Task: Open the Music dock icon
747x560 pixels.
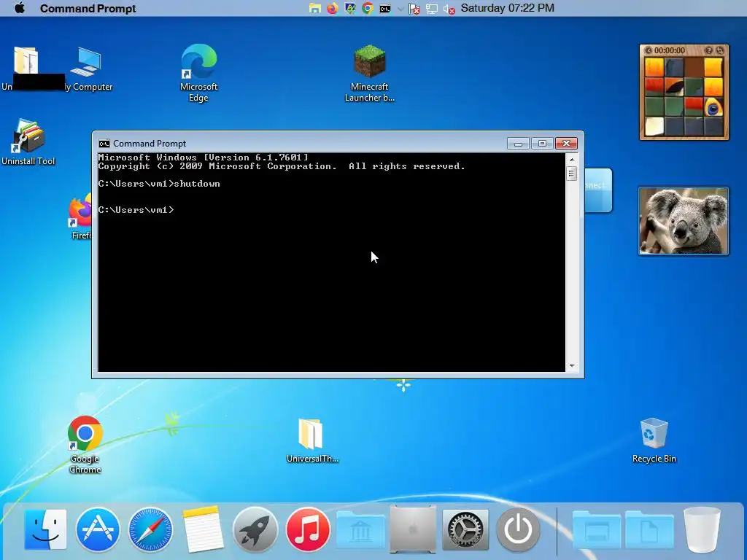Action: point(308,529)
